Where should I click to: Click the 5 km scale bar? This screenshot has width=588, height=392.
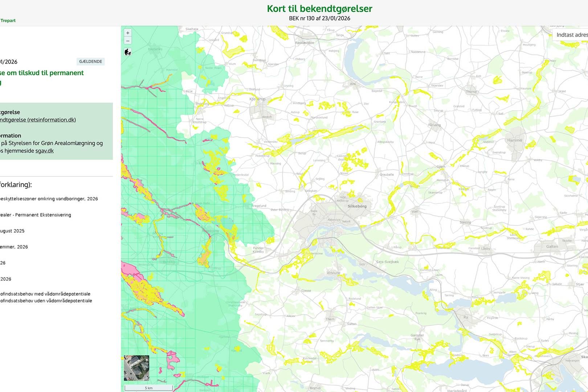coord(148,388)
